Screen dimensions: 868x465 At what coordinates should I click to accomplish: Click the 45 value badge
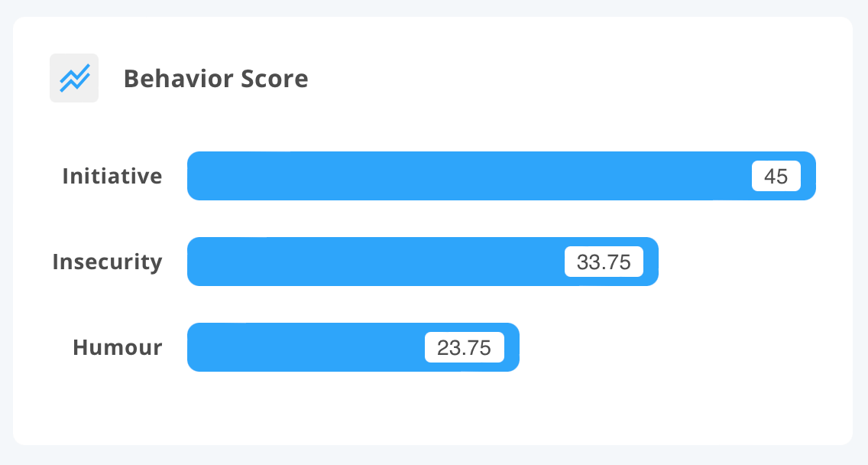pos(776,176)
